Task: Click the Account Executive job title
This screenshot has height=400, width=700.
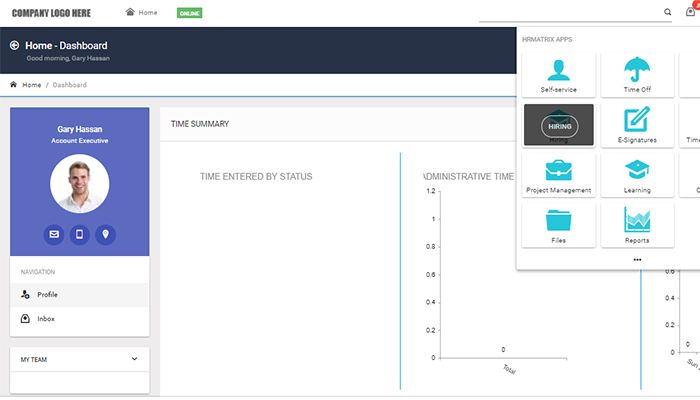Action: [x=79, y=141]
